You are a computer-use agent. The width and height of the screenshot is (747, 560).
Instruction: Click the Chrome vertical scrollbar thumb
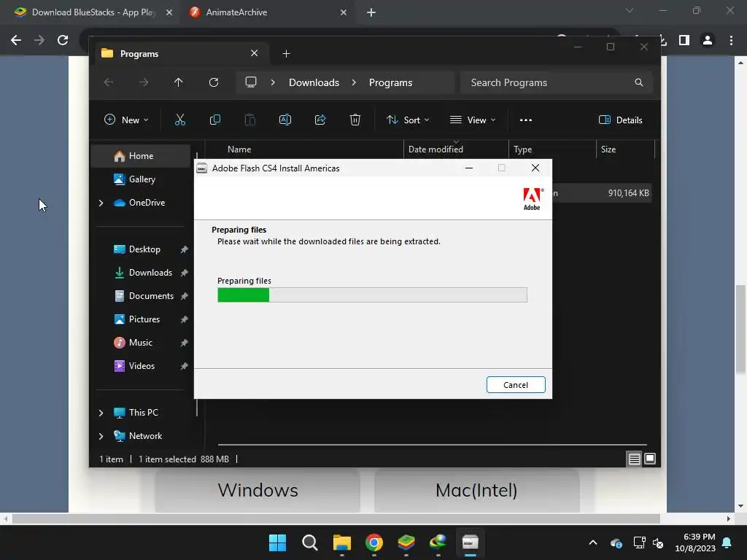(740, 329)
